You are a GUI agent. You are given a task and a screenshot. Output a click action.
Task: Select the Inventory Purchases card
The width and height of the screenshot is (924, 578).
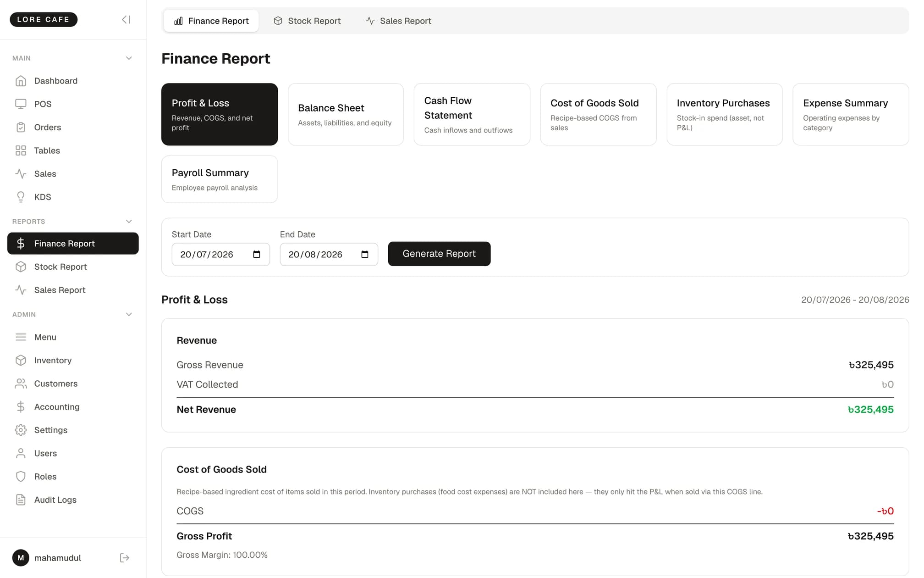pos(725,114)
